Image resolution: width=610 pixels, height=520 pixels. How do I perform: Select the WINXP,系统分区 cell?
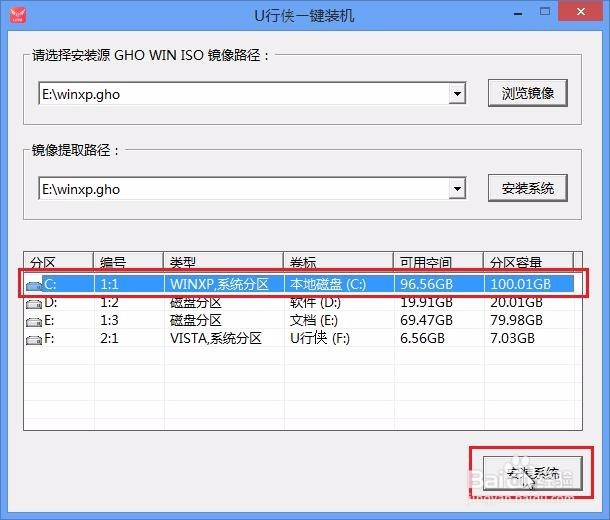point(219,284)
